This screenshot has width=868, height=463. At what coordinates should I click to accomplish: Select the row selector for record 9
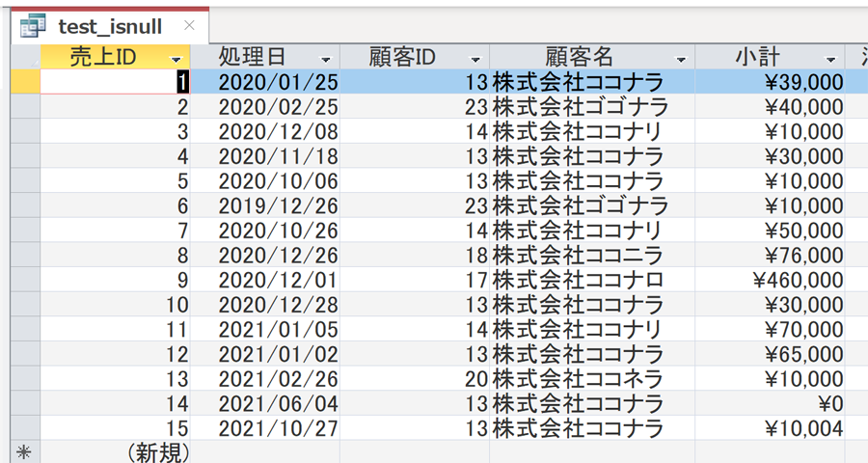[x=25, y=280]
